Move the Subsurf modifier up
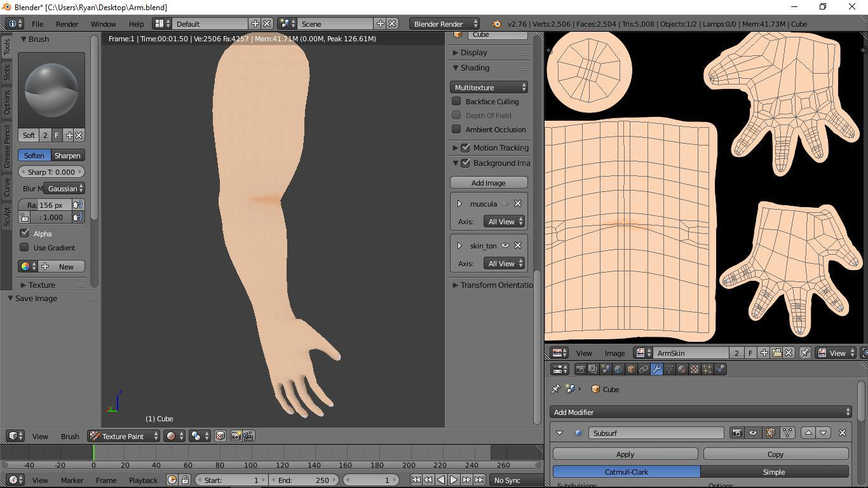This screenshot has height=488, width=868. click(x=808, y=433)
